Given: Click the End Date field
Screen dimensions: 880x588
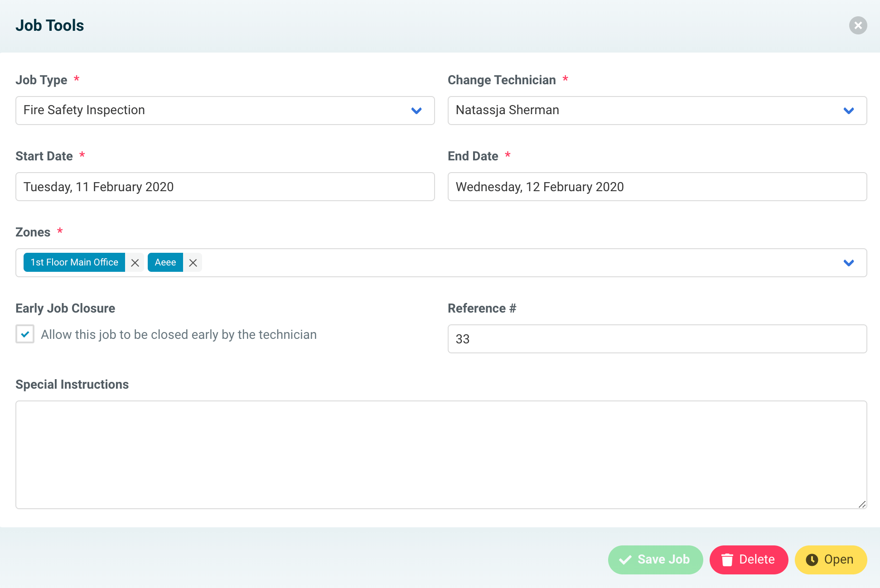Looking at the screenshot, I should coord(657,187).
